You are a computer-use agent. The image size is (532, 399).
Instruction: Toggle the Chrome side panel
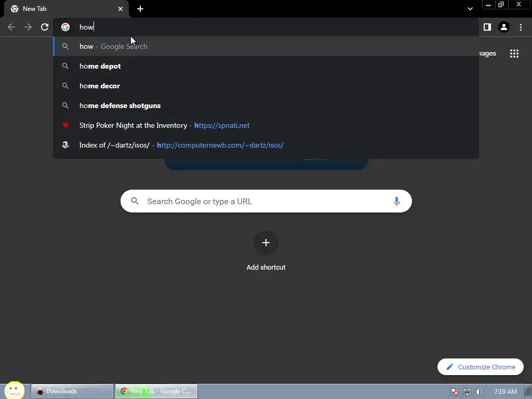pyautogui.click(x=487, y=27)
